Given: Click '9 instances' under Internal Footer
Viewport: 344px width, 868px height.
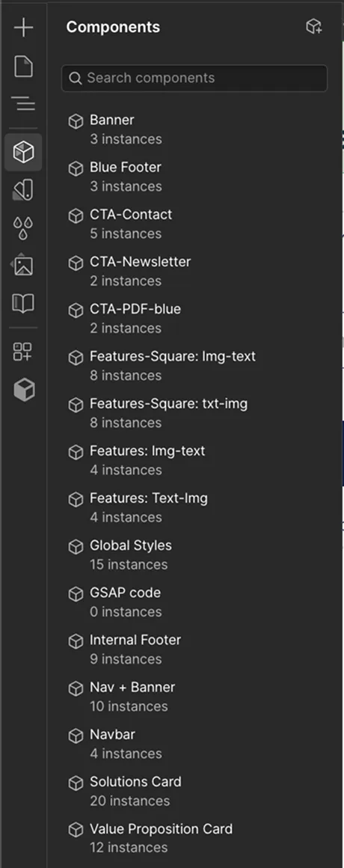Looking at the screenshot, I should [126, 659].
